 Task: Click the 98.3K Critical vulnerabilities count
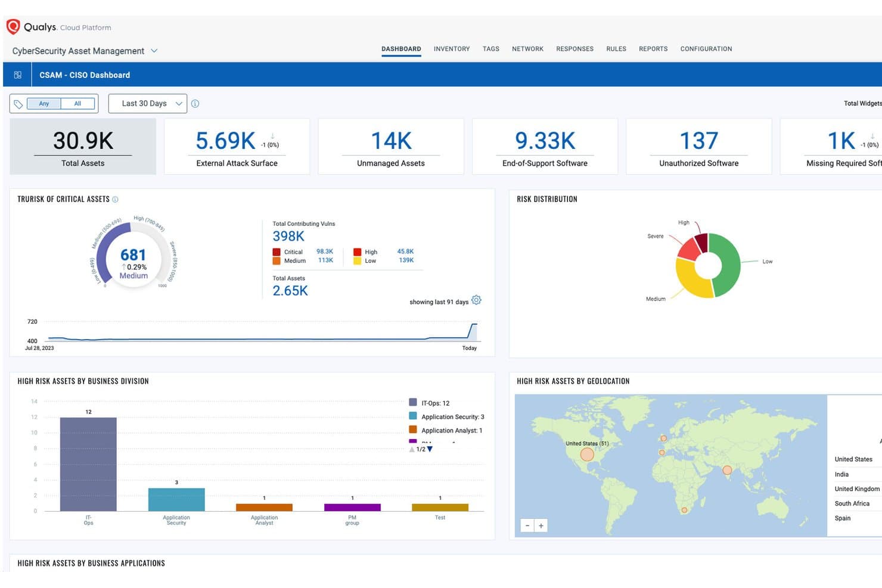(x=325, y=251)
